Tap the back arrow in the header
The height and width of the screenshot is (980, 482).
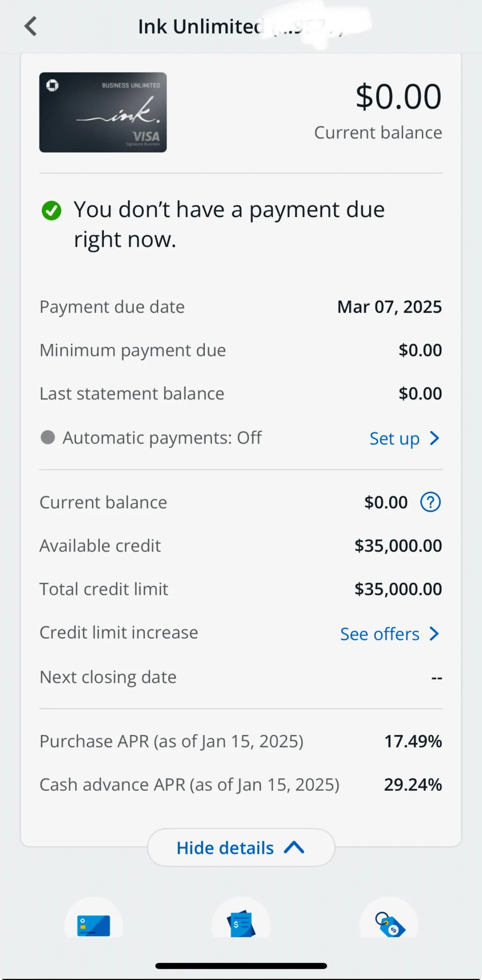pos(31,27)
